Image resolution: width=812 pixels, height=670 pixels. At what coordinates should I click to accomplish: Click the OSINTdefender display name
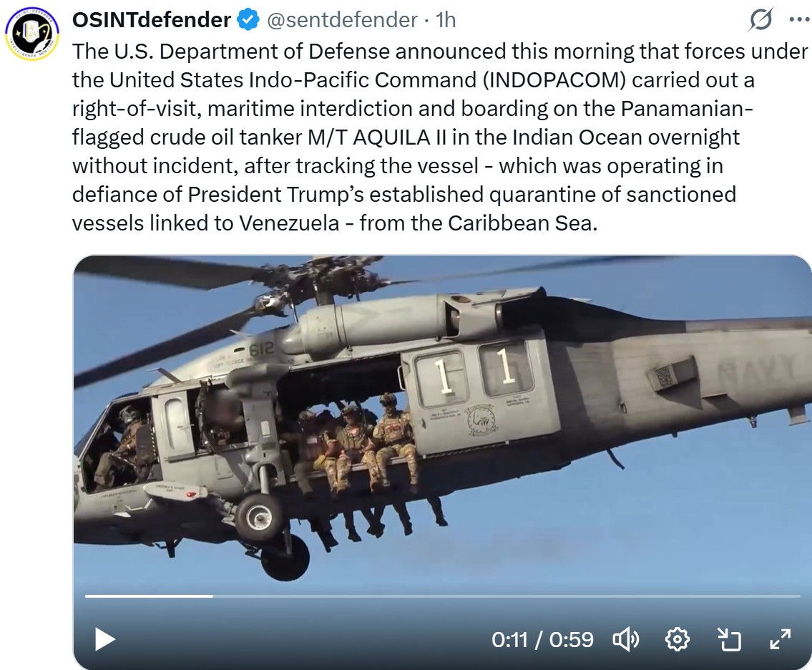151,20
